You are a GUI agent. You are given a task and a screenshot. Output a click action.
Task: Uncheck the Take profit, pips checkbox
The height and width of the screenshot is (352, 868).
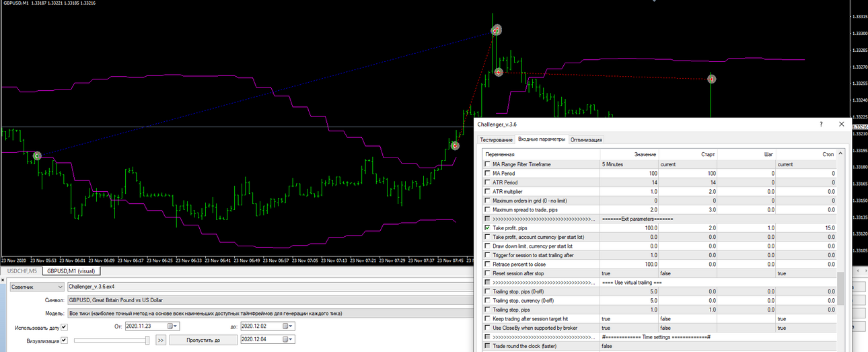487,228
